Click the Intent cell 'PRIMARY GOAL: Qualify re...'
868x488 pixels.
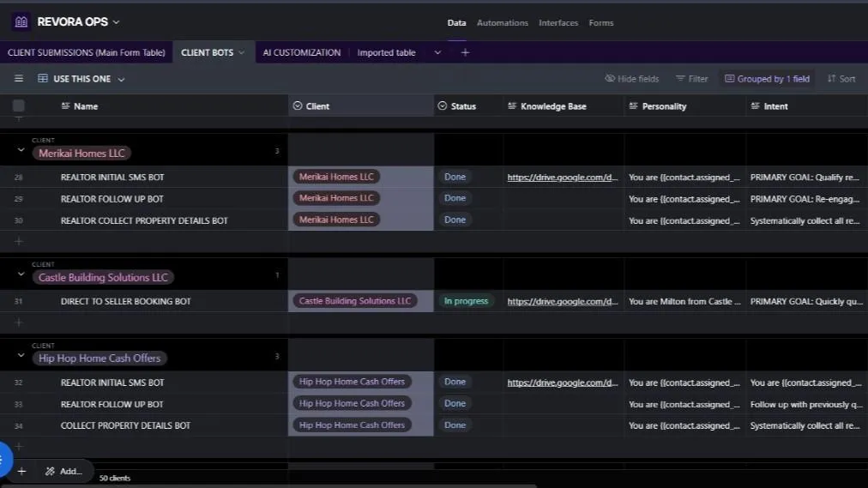pos(805,177)
